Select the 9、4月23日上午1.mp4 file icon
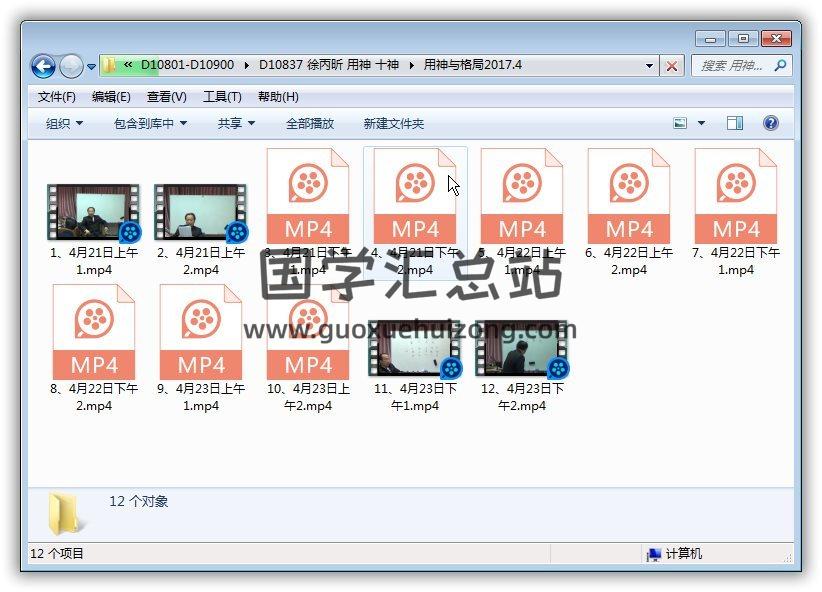The image size is (822, 592). click(201, 332)
